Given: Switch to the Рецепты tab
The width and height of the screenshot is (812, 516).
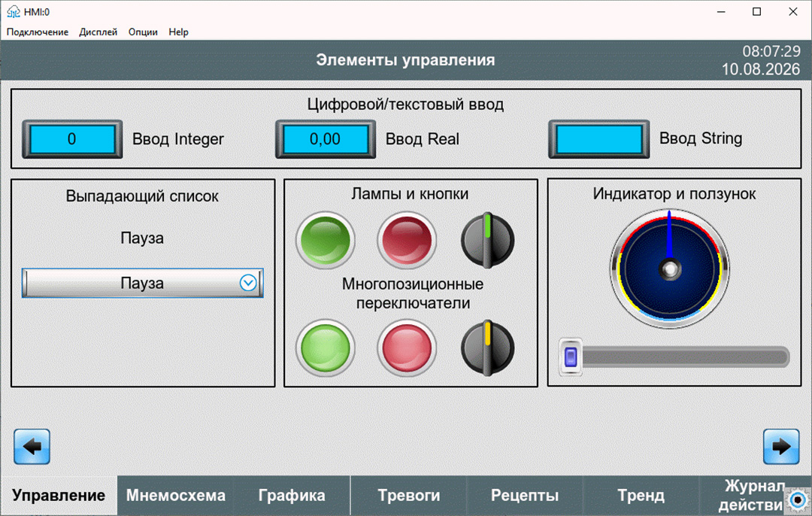Looking at the screenshot, I should [525, 495].
